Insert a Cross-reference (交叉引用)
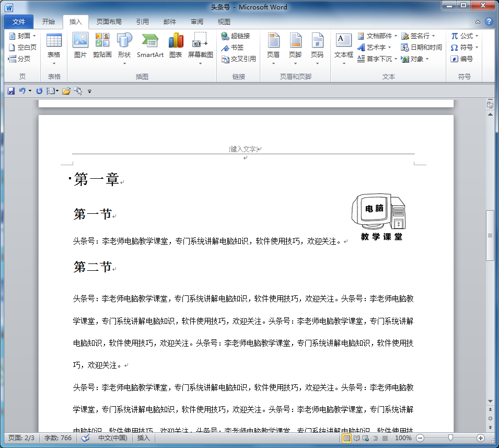The height and width of the screenshot is (448, 499). (x=239, y=59)
